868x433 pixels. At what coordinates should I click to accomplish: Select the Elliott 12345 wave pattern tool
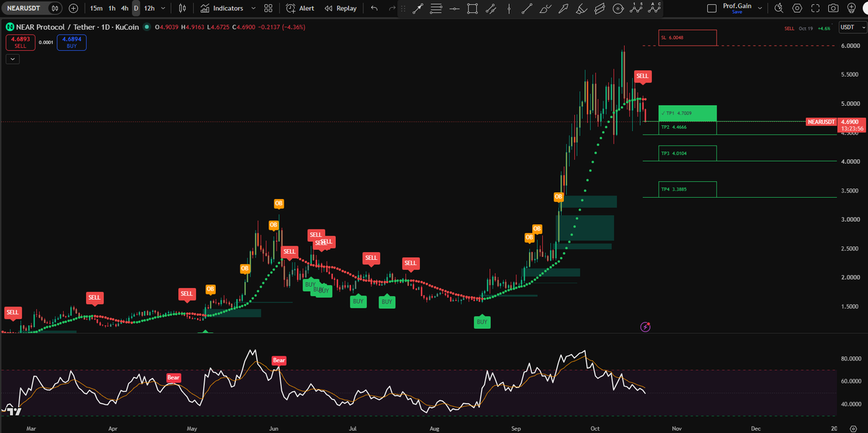tap(636, 8)
